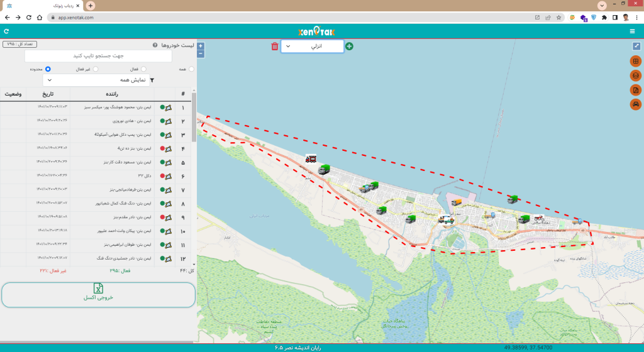This screenshot has width=644, height=352.
Task: Select the 'ردیاب زنوتک' browser tab
Action: (x=50, y=6)
